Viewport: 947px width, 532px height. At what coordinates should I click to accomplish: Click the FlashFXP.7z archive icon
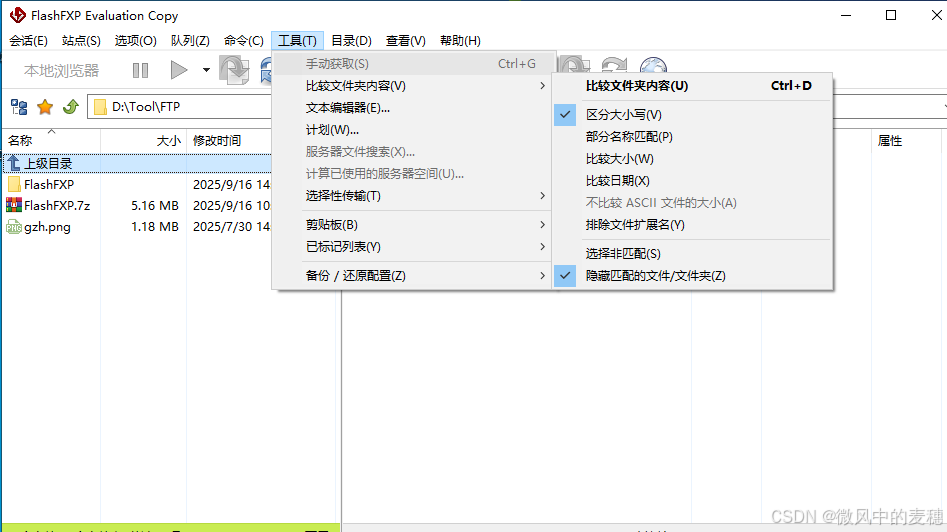(14, 205)
